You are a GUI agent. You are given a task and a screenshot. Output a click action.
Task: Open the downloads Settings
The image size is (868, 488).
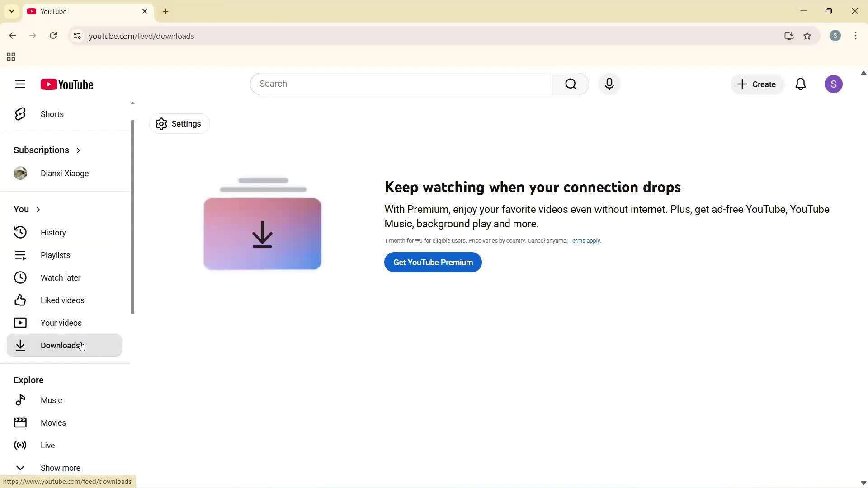pyautogui.click(x=179, y=123)
